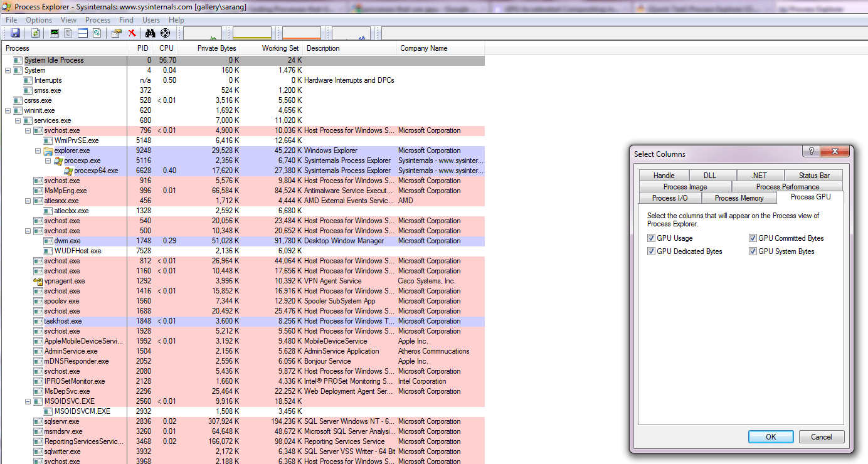Collapse the System process tree node
The width and height of the screenshot is (868, 464).
pyautogui.click(x=8, y=70)
